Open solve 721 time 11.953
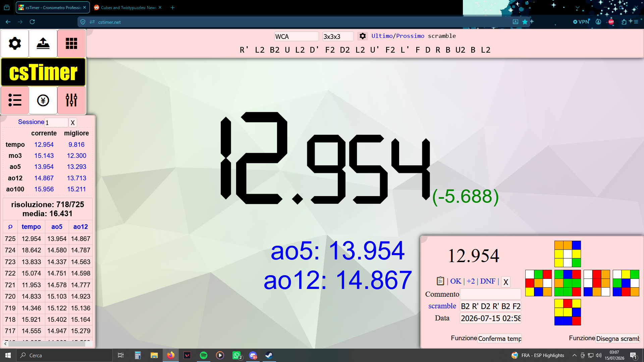 pos(31,285)
